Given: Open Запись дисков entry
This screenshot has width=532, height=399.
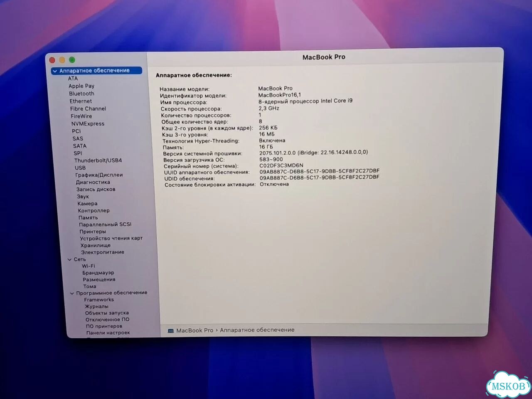Looking at the screenshot, I should [x=96, y=189].
